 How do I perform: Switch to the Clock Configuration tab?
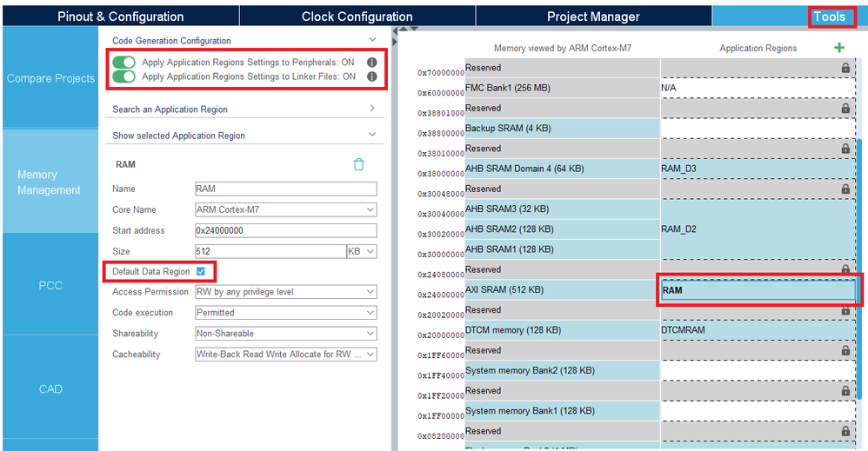click(357, 16)
